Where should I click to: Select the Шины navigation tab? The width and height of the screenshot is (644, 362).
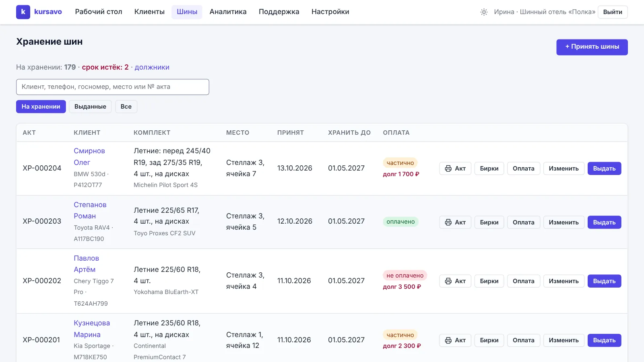coord(187,12)
